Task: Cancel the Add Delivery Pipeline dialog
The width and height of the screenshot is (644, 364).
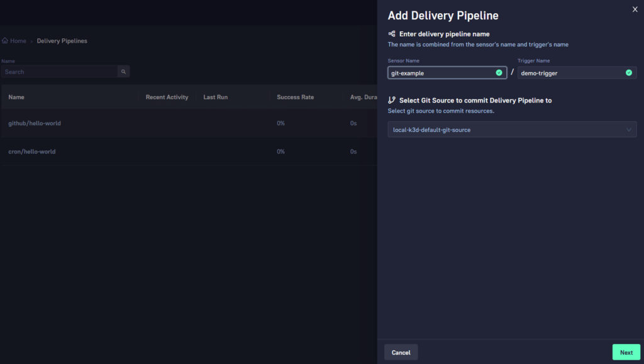Action: click(x=401, y=352)
